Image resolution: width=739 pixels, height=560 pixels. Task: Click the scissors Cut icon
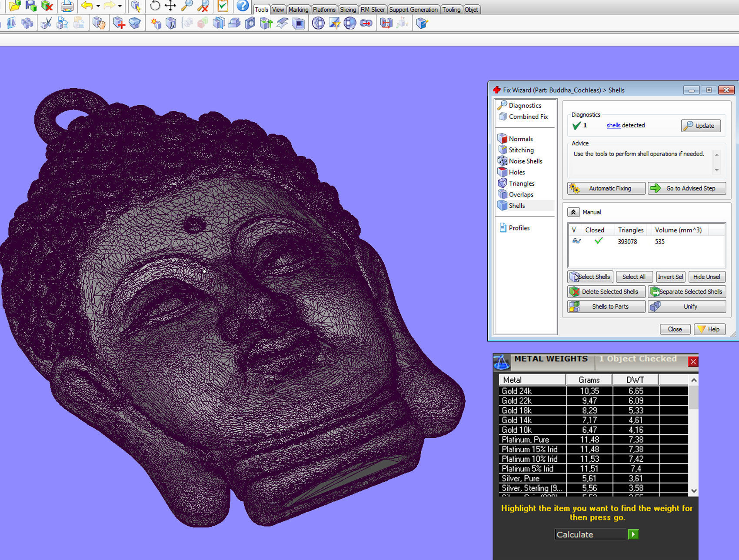point(46,23)
